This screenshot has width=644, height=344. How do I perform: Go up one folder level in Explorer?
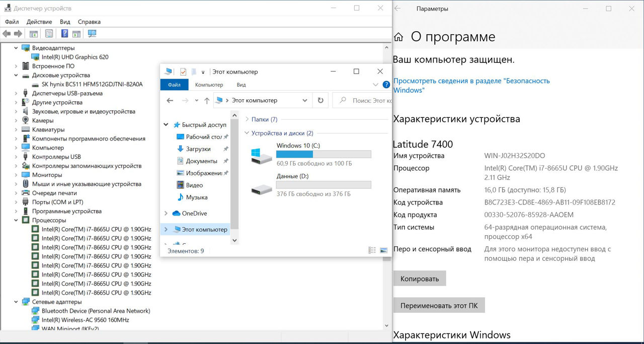click(x=207, y=101)
